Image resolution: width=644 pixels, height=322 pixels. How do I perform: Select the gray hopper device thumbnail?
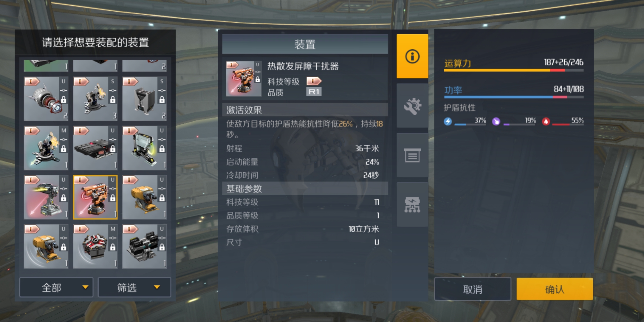[145, 99]
